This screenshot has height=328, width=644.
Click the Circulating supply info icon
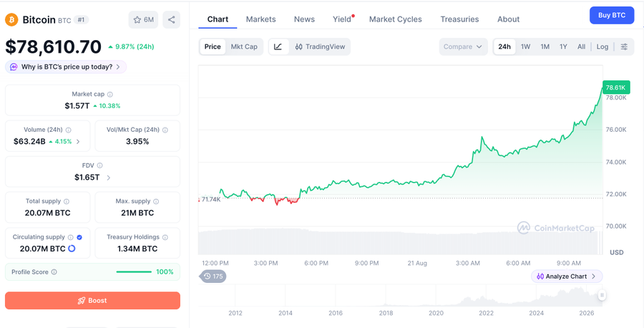coord(71,237)
